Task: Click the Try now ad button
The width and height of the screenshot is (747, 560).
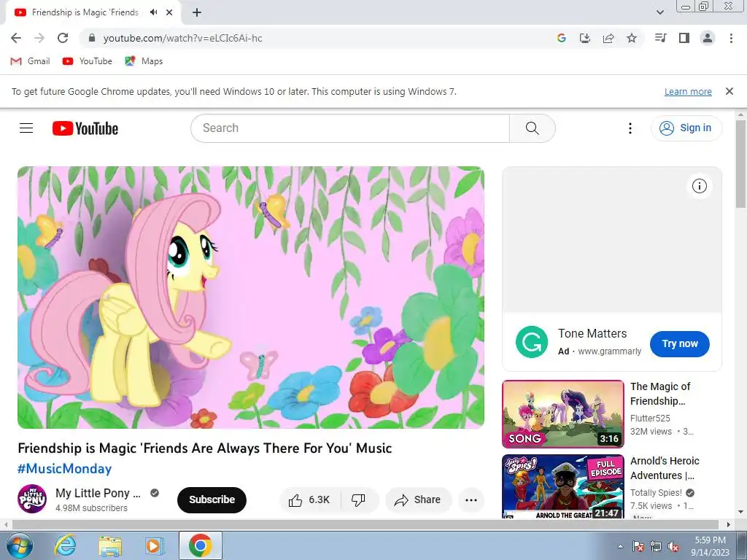Action: 679,343
